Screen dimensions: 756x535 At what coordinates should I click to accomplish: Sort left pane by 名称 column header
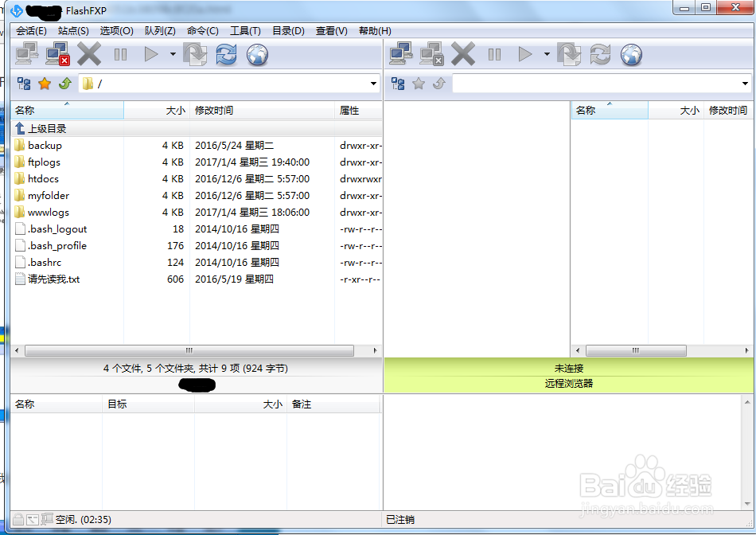coord(68,111)
